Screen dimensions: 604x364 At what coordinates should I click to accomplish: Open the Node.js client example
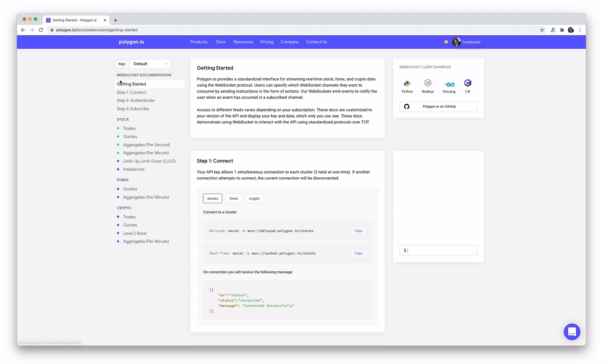tap(427, 86)
